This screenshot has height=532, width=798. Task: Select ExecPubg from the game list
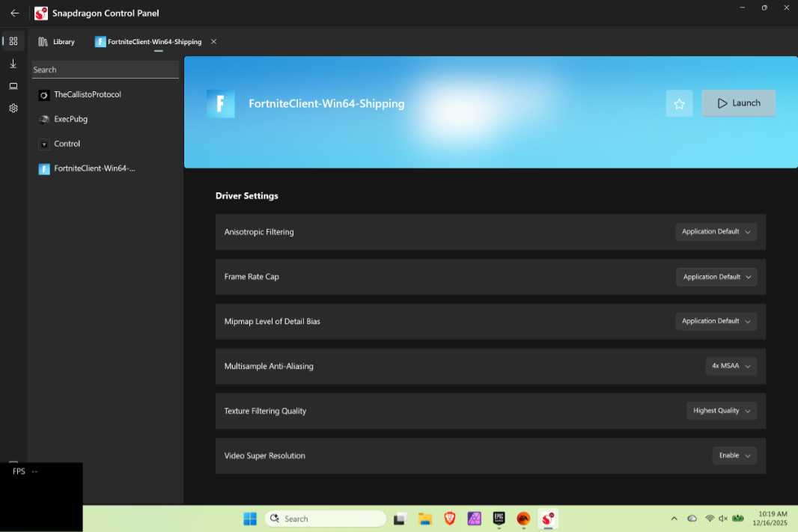point(70,119)
